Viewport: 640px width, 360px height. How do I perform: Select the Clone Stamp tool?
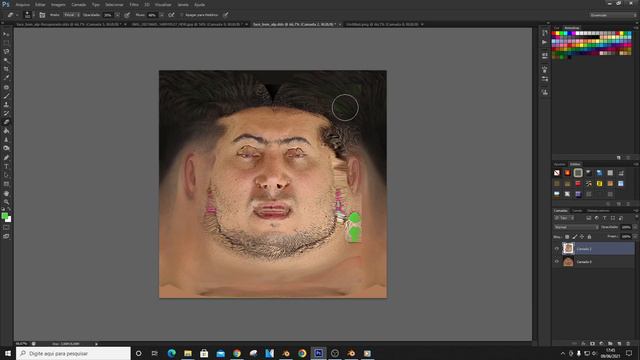click(6, 105)
